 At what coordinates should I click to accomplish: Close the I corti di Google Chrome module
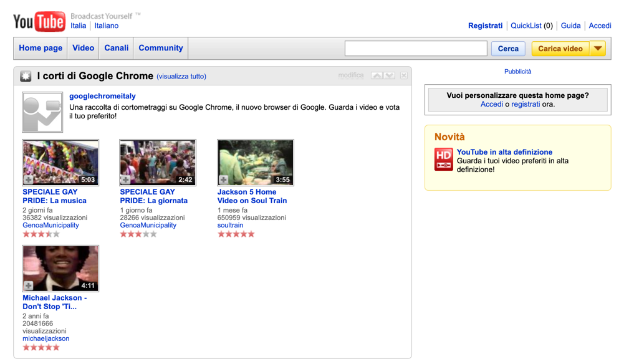pyautogui.click(x=404, y=75)
